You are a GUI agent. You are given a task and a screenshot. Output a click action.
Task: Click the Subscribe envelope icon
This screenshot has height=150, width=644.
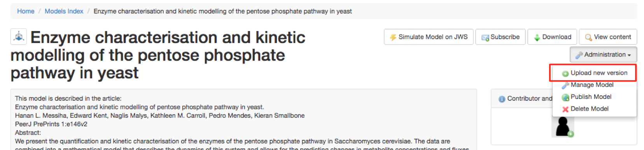click(x=485, y=38)
